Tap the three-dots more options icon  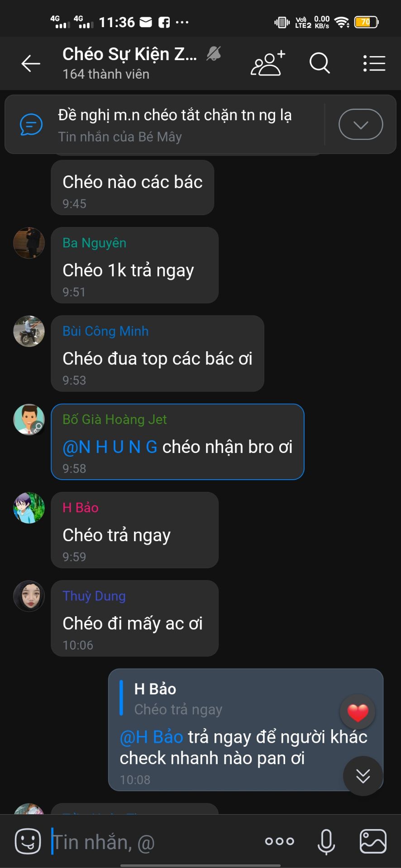coord(280,841)
